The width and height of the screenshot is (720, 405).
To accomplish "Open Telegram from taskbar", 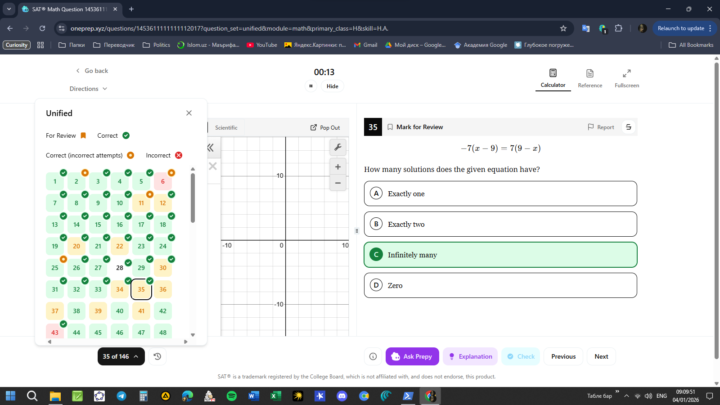I will point(121,396).
